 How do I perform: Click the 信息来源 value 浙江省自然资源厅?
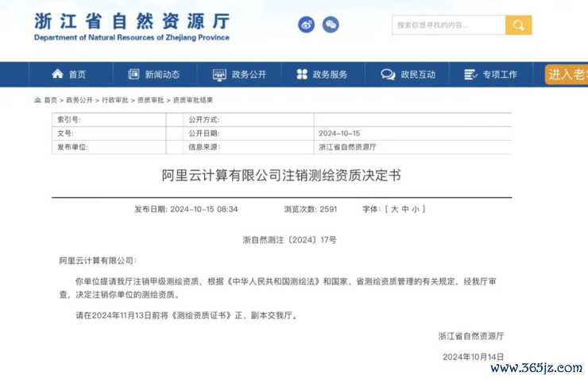tap(347, 147)
